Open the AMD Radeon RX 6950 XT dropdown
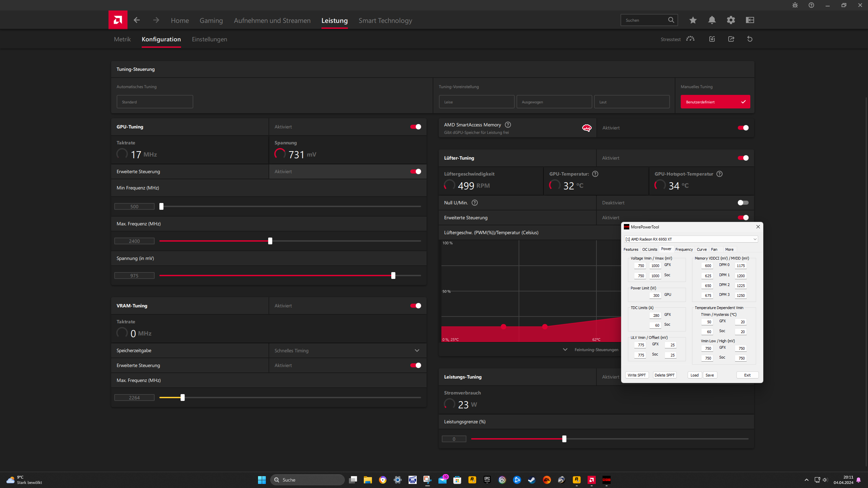This screenshot has width=868, height=488. [x=691, y=239]
